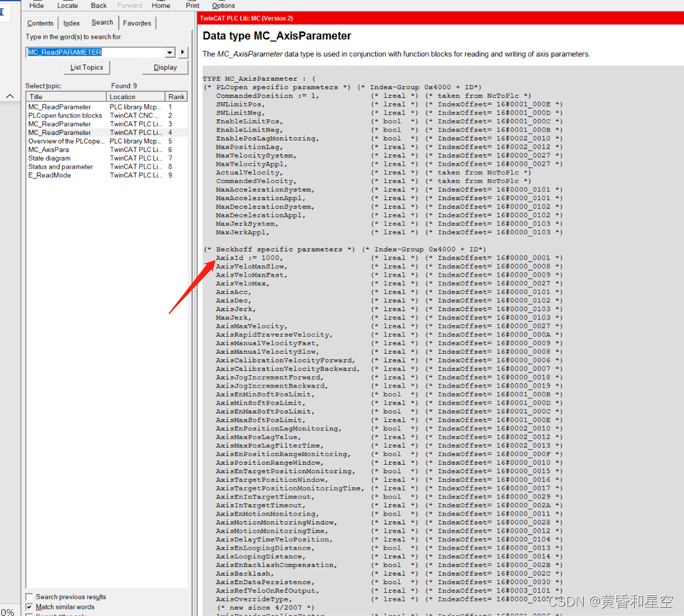The height and width of the screenshot is (616, 684).
Task: Select the Status and parameter topic
Action: pyautogui.click(x=107, y=166)
